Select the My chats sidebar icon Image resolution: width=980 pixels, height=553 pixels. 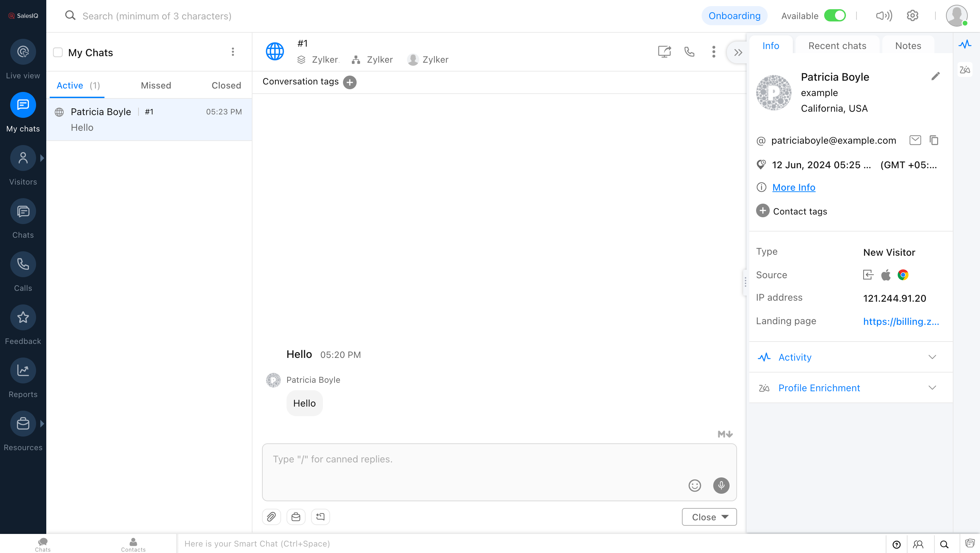click(x=23, y=105)
